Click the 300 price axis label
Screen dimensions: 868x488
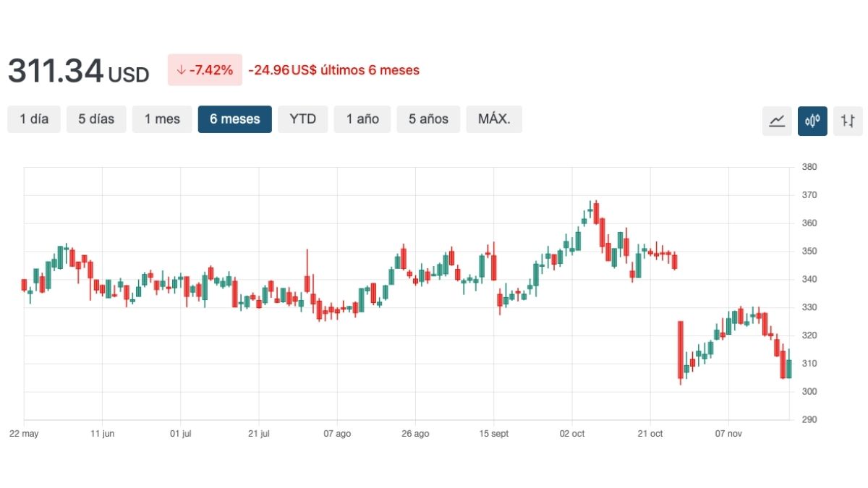pyautogui.click(x=809, y=392)
